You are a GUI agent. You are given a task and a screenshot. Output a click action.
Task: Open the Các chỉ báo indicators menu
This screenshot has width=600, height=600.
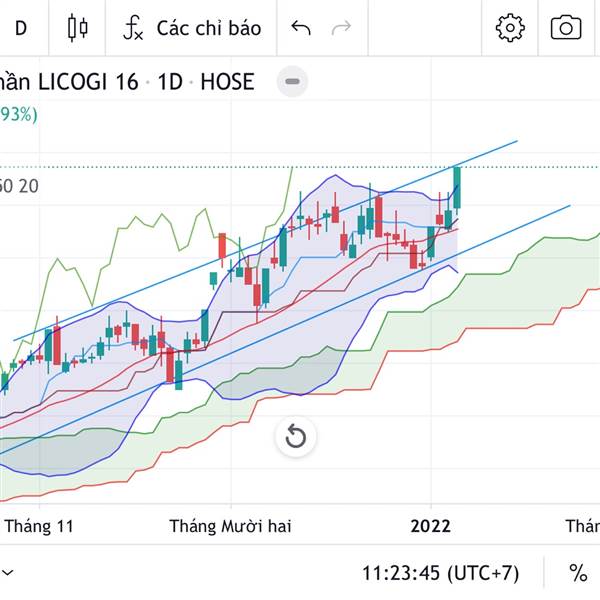tap(191, 28)
